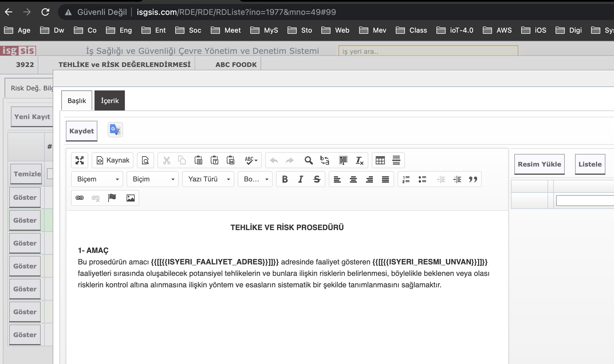Expand the Biçim format dropdown

(153, 179)
